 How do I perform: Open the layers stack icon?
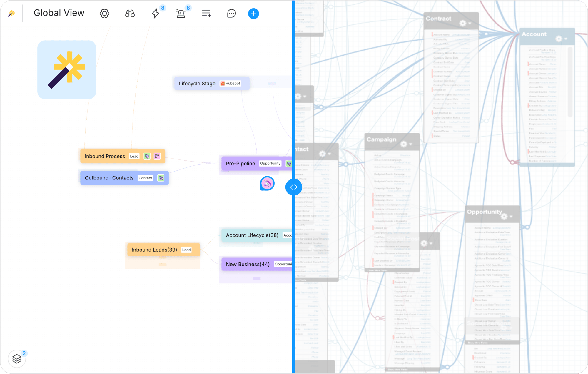(17, 358)
